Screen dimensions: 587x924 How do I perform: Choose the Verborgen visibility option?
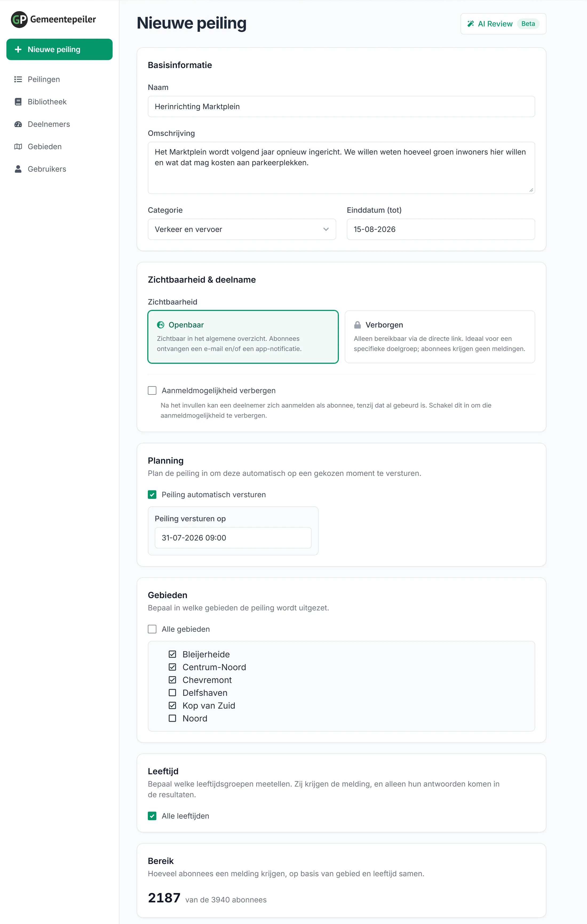(x=440, y=337)
